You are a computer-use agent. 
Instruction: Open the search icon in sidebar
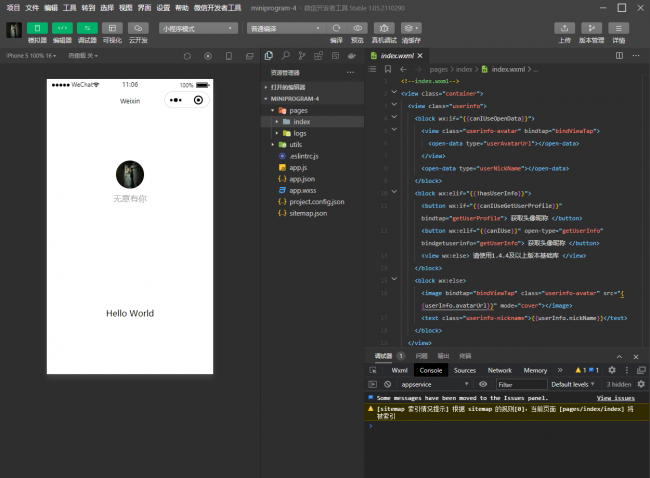pyautogui.click(x=286, y=56)
